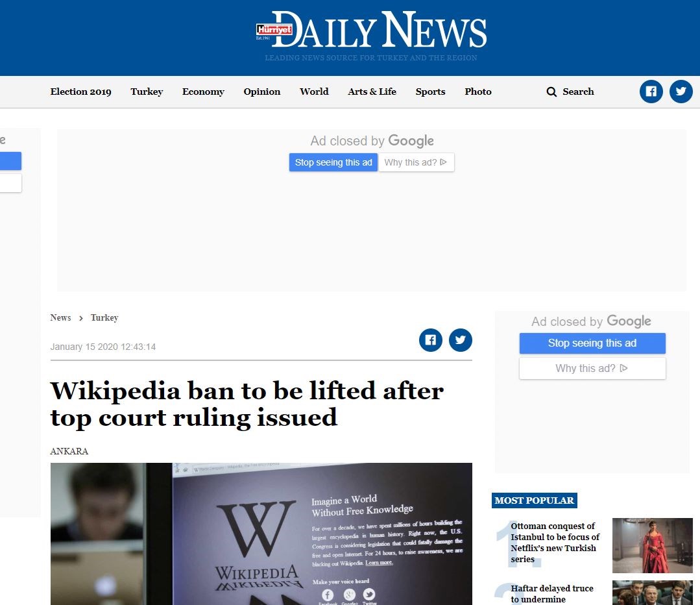Click the 'Why this ad?' arrow in the top banner
Screen dimensions: 700x605
pos(443,162)
